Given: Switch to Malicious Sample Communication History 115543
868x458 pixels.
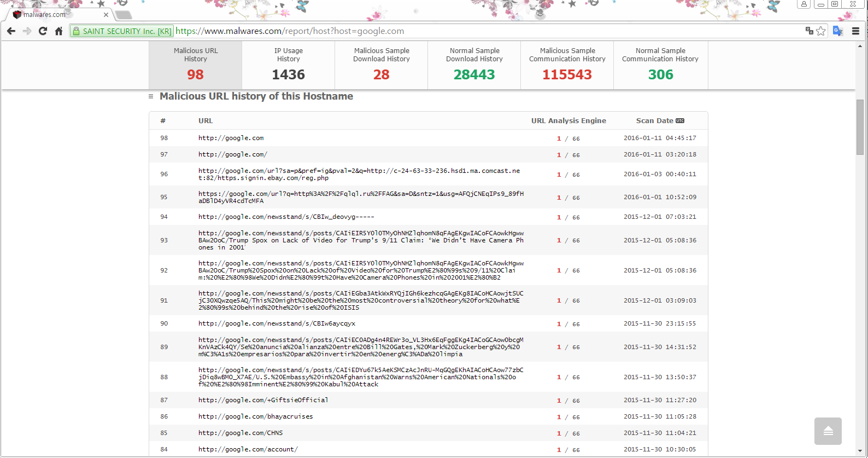Looking at the screenshot, I should coord(567,65).
